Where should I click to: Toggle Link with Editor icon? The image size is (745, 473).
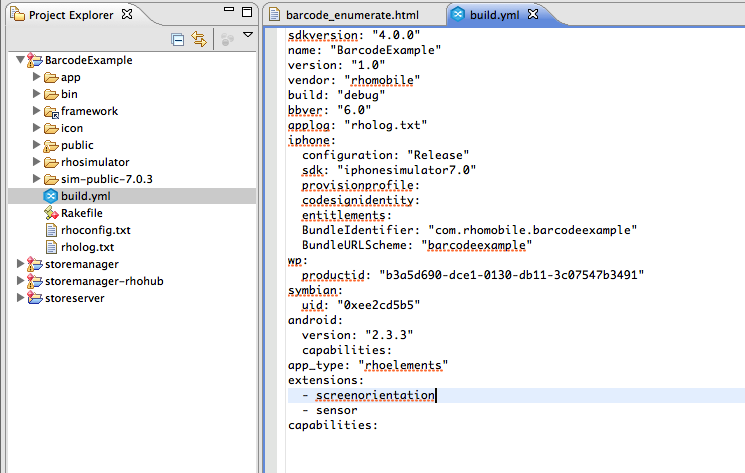(x=199, y=39)
